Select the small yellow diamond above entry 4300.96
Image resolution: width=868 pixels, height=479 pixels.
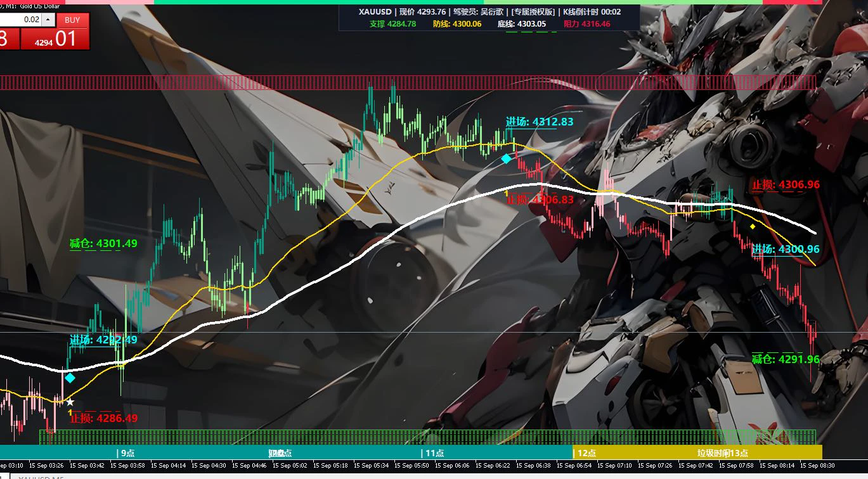pos(753,226)
